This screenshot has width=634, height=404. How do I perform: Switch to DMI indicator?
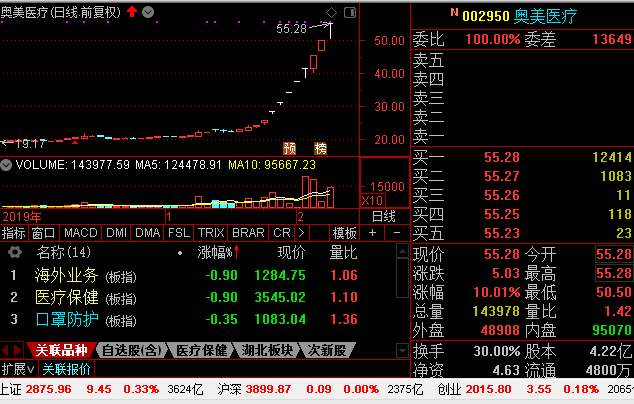(116, 233)
